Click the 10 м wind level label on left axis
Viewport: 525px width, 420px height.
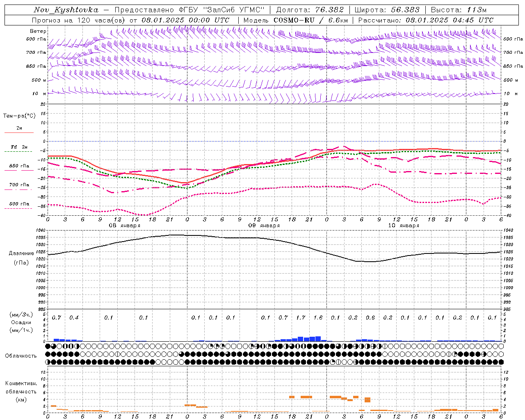coord(39,94)
